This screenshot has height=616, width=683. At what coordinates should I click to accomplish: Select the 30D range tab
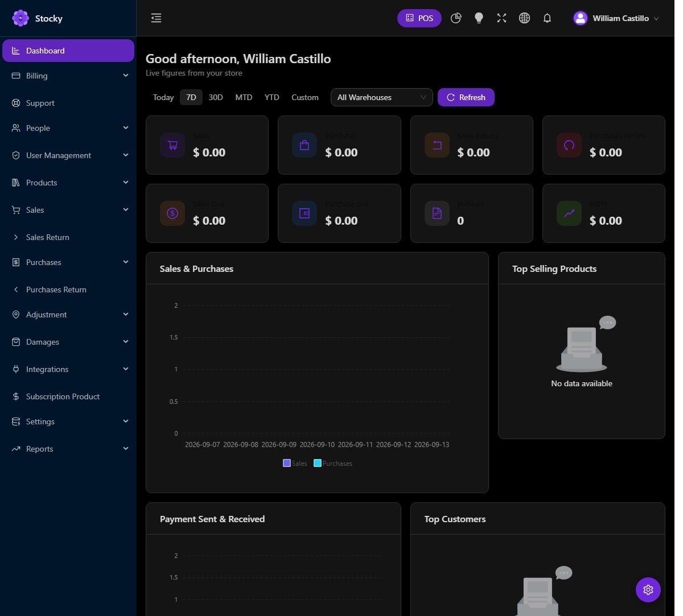click(x=216, y=97)
